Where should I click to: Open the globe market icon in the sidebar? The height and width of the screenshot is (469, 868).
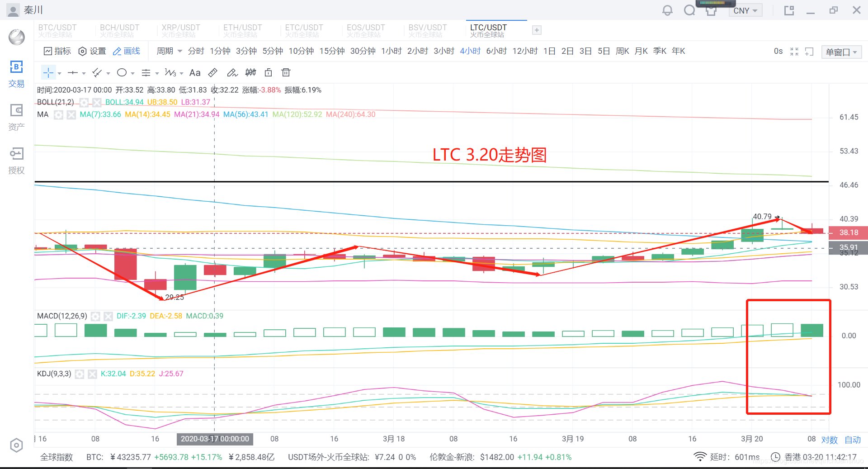(17, 37)
